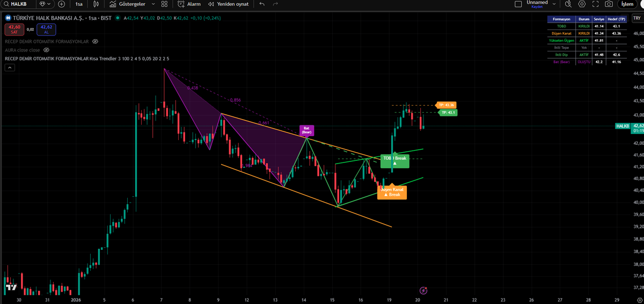Create an alert via Alarm button

click(189, 4)
